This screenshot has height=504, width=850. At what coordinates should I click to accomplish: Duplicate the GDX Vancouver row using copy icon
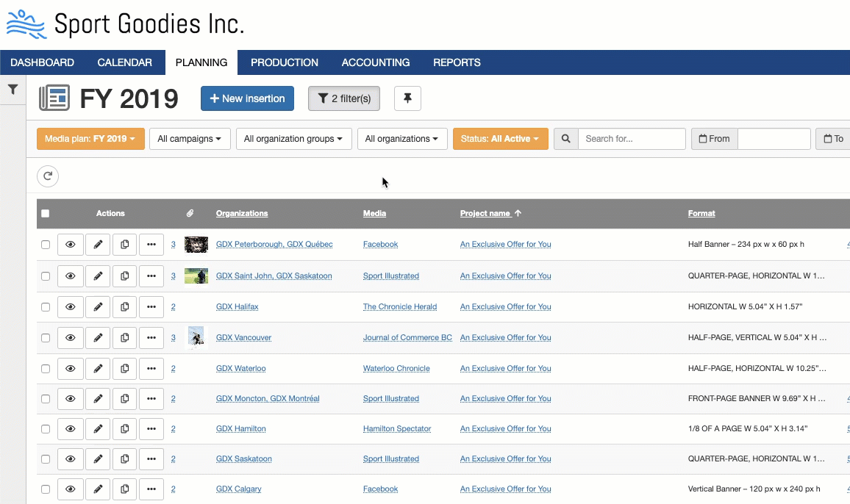click(125, 338)
